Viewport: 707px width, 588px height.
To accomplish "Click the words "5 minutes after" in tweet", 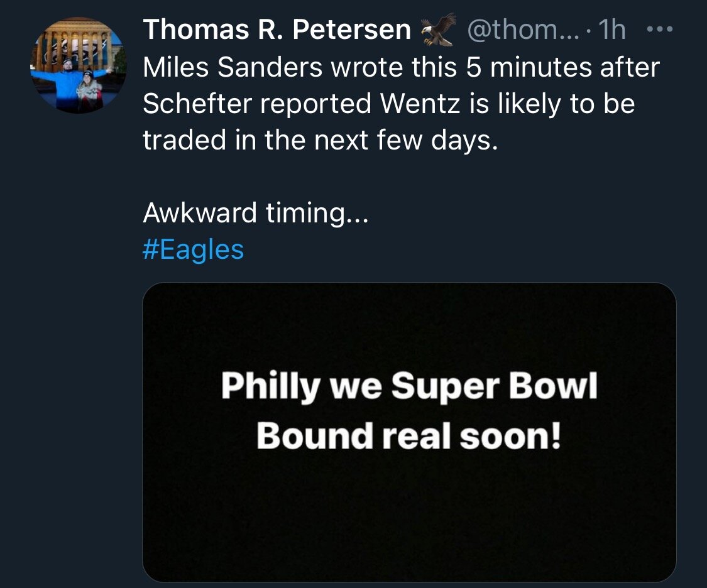I will [x=565, y=68].
